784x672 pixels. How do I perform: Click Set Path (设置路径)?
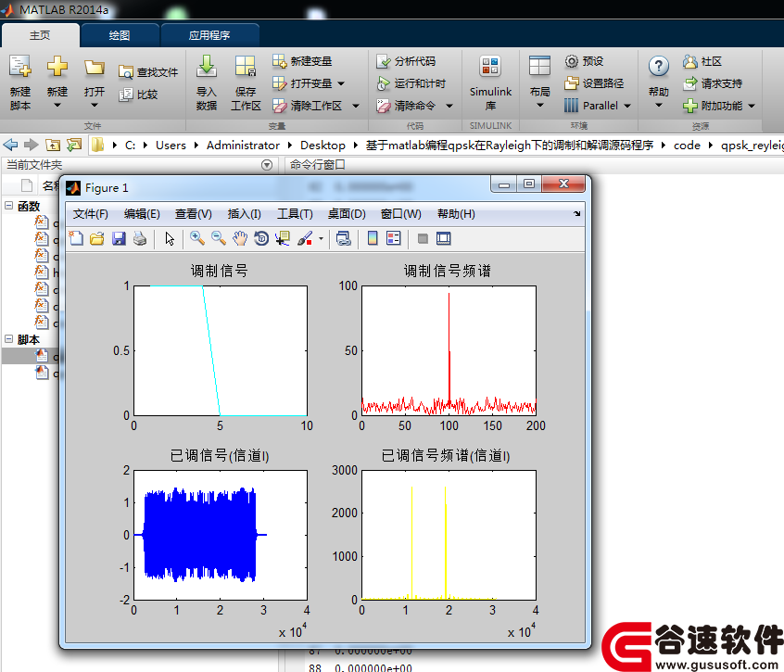coord(594,83)
